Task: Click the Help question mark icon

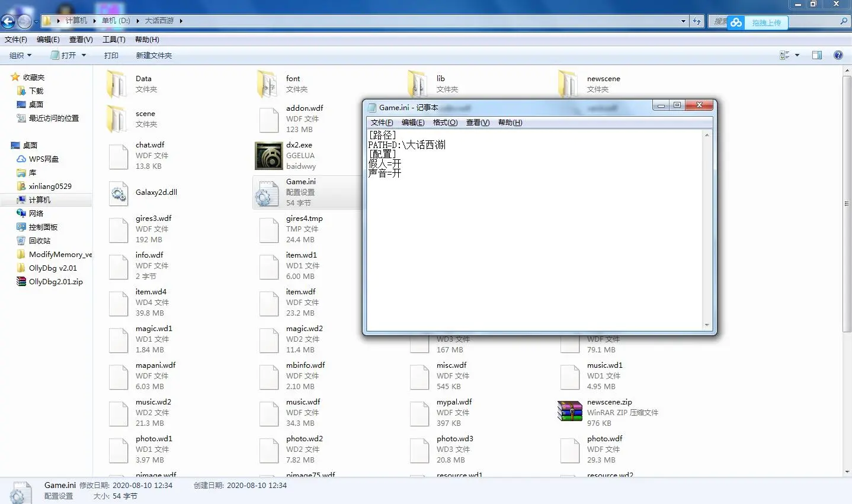Action: coord(838,55)
